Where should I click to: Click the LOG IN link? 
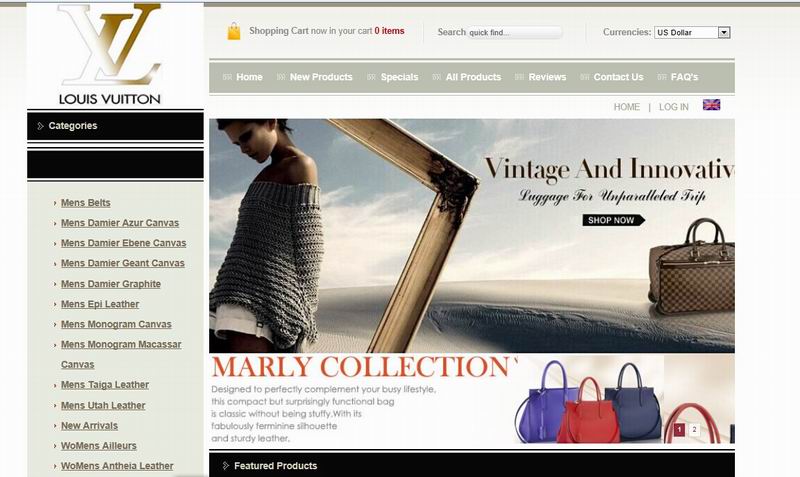(x=673, y=107)
